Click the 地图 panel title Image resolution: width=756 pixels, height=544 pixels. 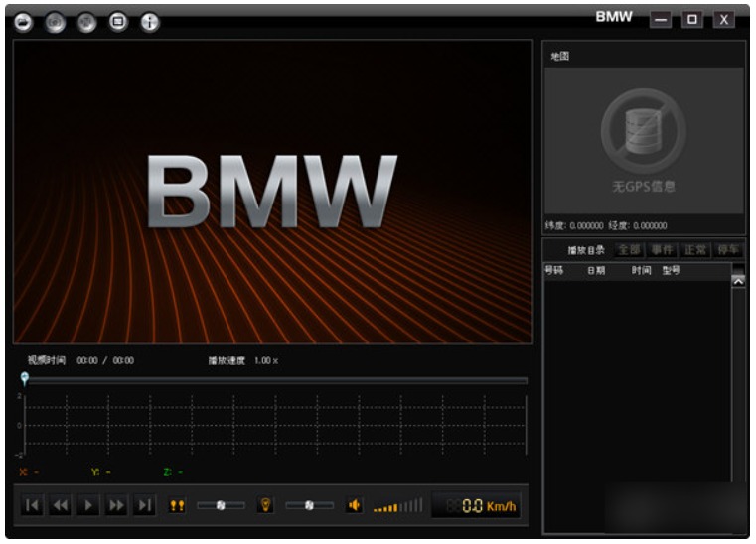(x=559, y=56)
